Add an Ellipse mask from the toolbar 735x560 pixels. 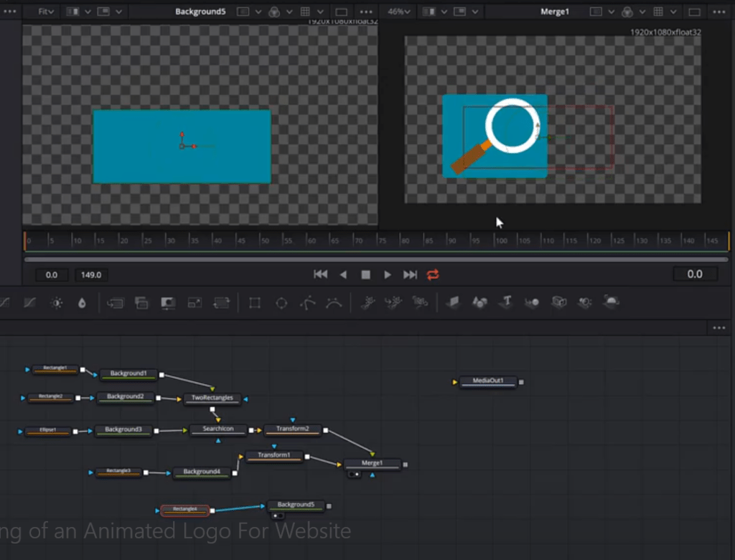pyautogui.click(x=281, y=303)
